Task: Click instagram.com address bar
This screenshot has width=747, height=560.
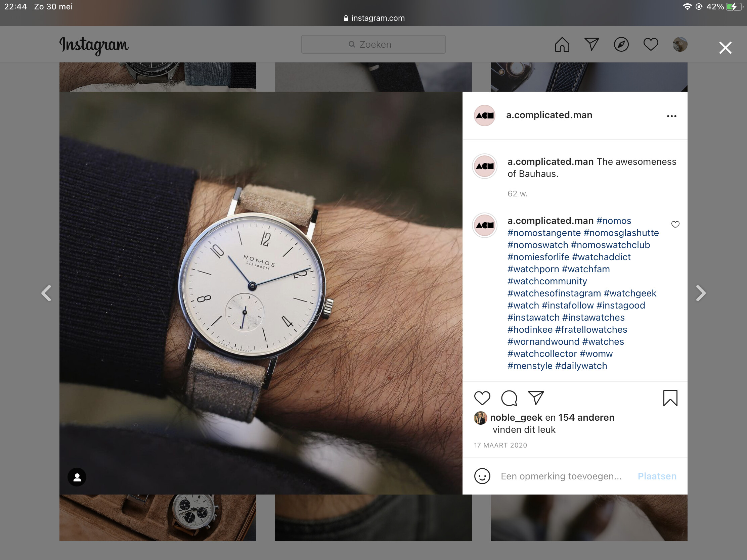Action: click(373, 18)
